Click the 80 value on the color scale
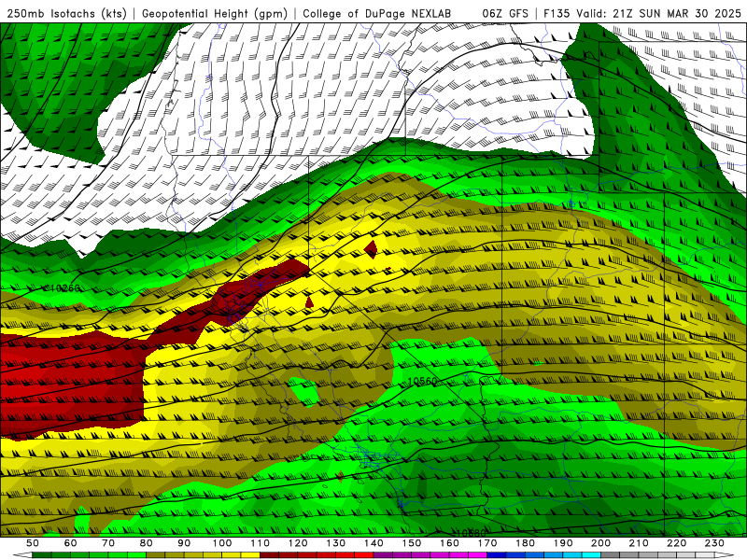747x560 pixels. click(147, 543)
